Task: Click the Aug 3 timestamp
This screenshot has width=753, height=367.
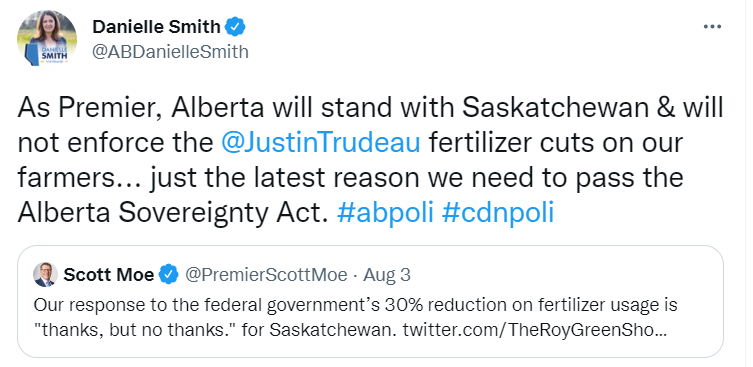Action: point(387,275)
